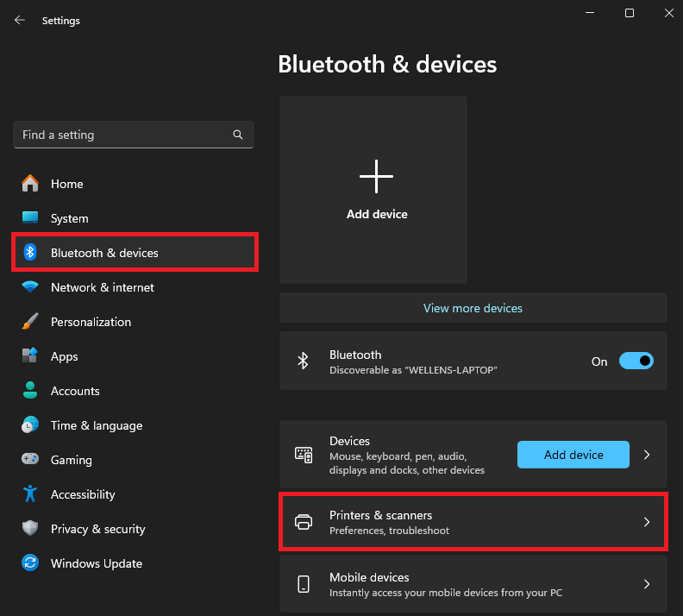This screenshot has width=683, height=616.
Task: Click the blue Add device button
Action: click(x=573, y=455)
